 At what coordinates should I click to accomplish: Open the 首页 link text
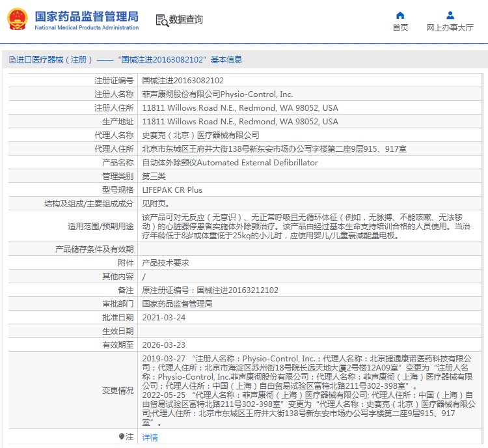pyautogui.click(x=400, y=28)
